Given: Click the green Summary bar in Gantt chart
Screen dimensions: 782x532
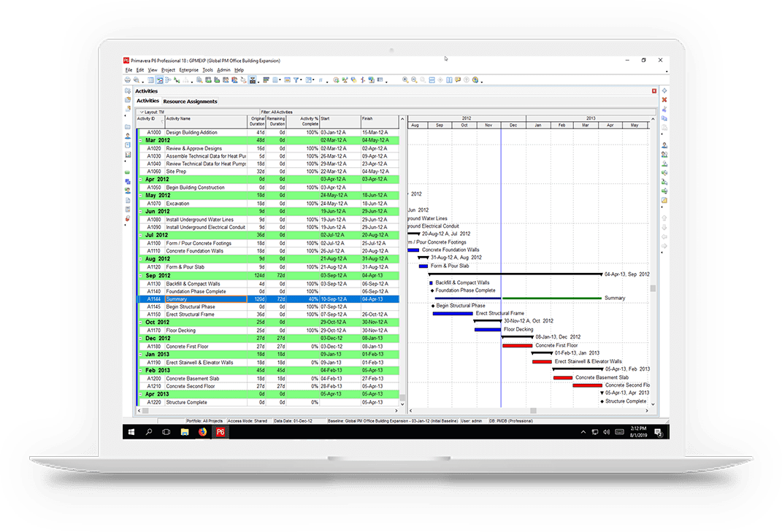Looking at the screenshot, I should click(551, 298).
